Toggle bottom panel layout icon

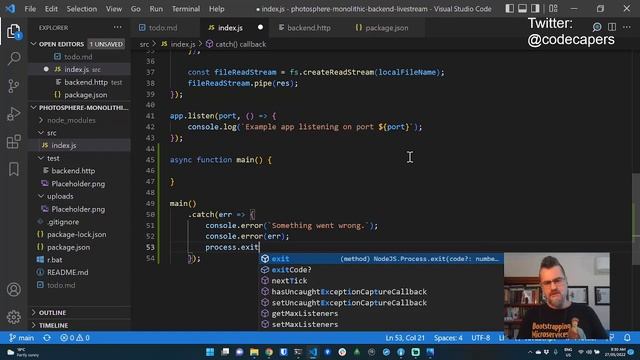coord(522,9)
